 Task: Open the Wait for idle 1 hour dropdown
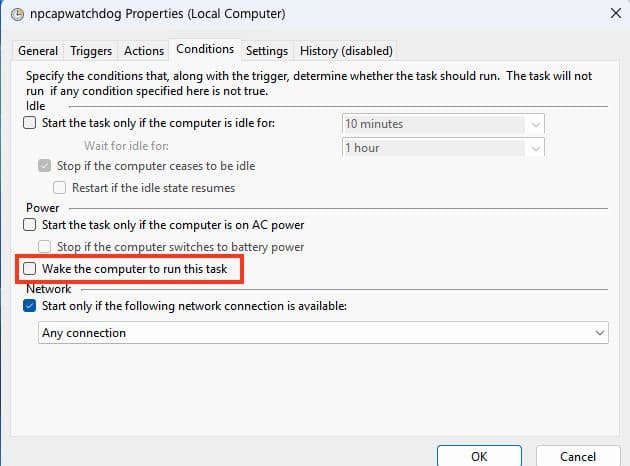tap(536, 148)
